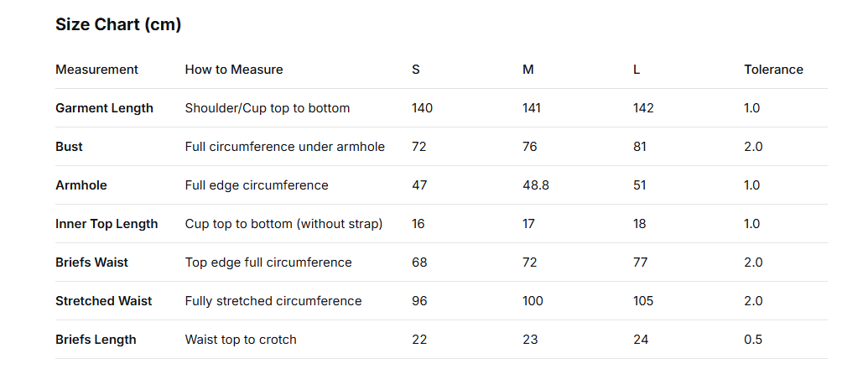Click 'Waist top to crotch' description
The image size is (868, 369).
[x=241, y=340]
